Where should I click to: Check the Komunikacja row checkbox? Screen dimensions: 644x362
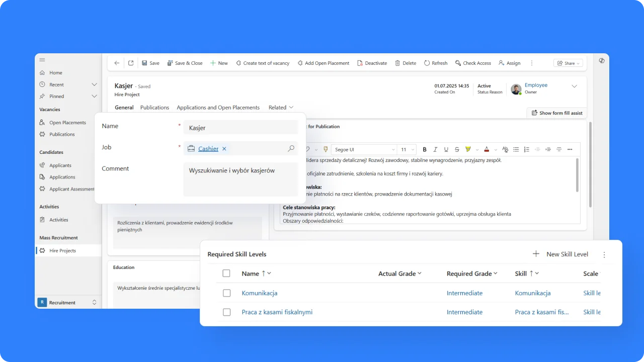tap(226, 293)
